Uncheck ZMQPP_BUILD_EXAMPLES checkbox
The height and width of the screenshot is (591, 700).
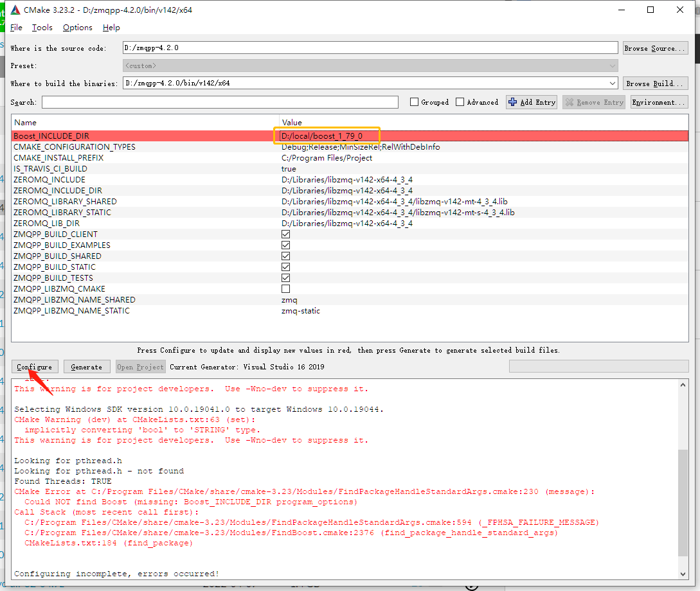[x=285, y=245]
